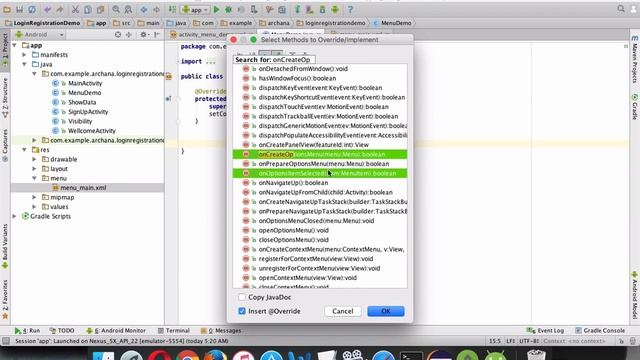Select menu_main.xml in project tree
The image size is (640, 360).
pos(83,188)
